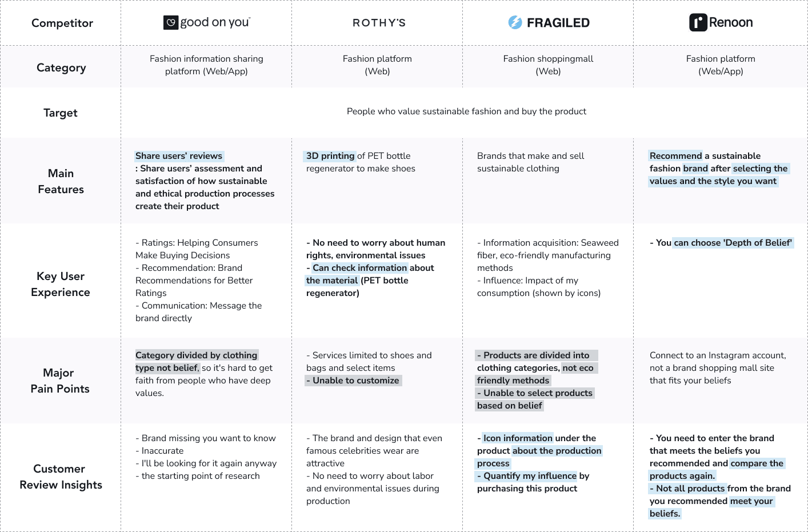Click the Main Features row label
This screenshot has width=808, height=532.
[61, 181]
